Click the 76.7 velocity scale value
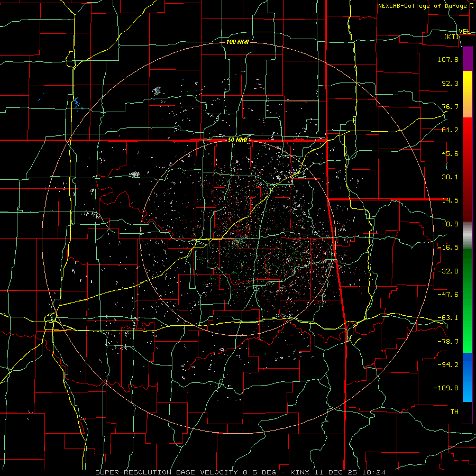The width and height of the screenshot is (476, 476). click(450, 106)
